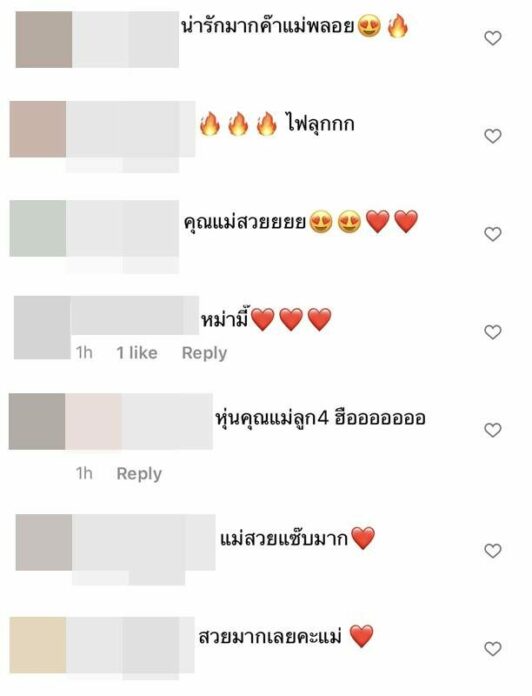
Task: Open avatar beside the 'ไฟลุกกก' comment
Action: (x=38, y=129)
